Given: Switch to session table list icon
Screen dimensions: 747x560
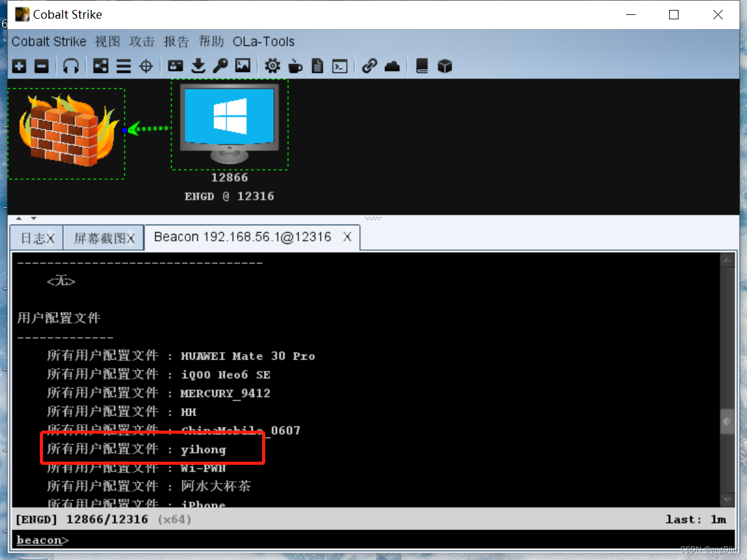Looking at the screenshot, I should [x=123, y=66].
